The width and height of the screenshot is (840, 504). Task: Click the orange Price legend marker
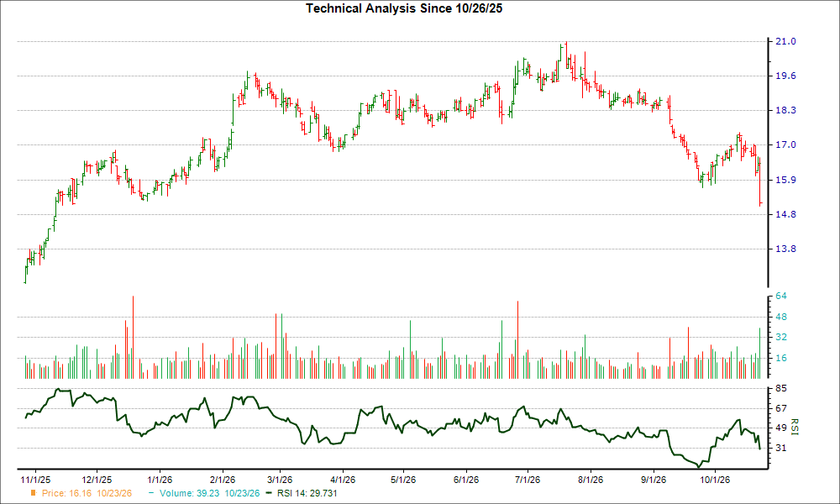pyautogui.click(x=34, y=493)
